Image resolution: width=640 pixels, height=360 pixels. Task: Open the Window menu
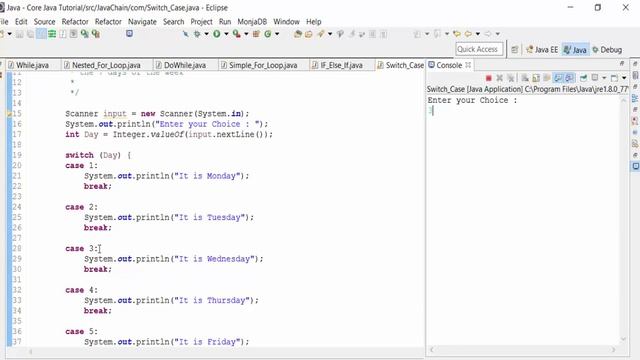click(286, 22)
